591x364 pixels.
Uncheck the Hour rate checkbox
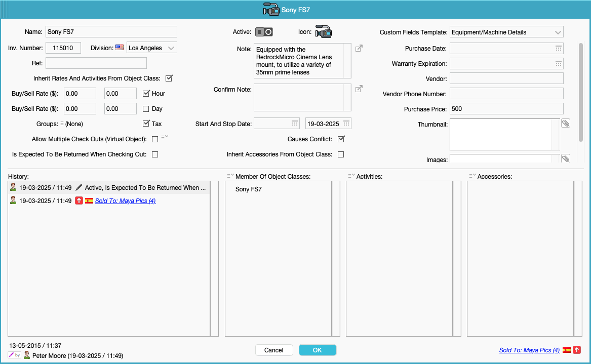[x=146, y=94]
